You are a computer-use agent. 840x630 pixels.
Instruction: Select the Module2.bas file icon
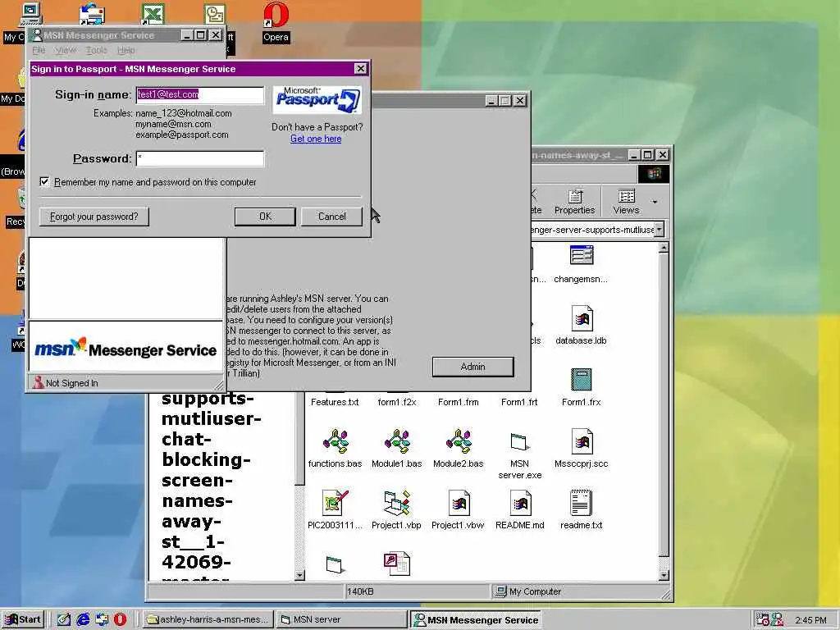pos(459,441)
